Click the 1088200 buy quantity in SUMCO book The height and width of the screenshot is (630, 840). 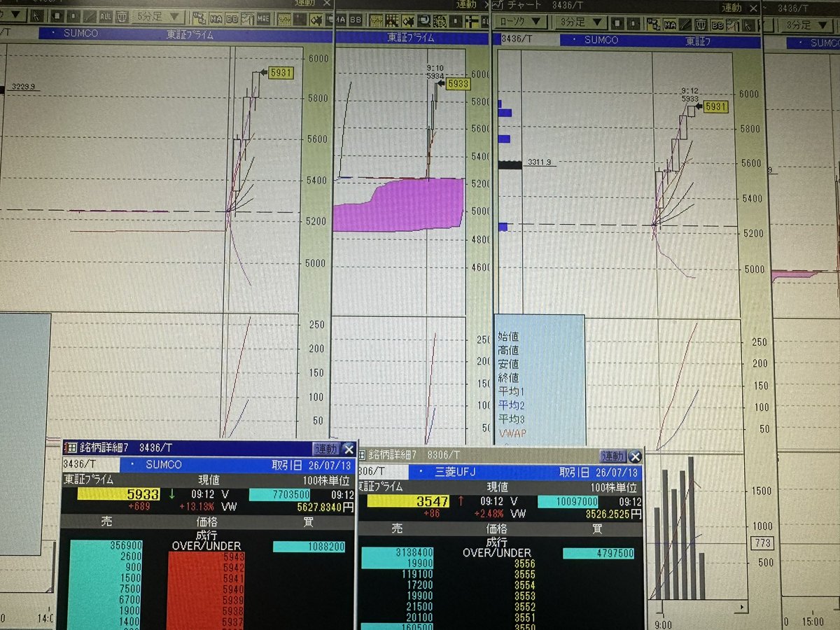(x=309, y=547)
